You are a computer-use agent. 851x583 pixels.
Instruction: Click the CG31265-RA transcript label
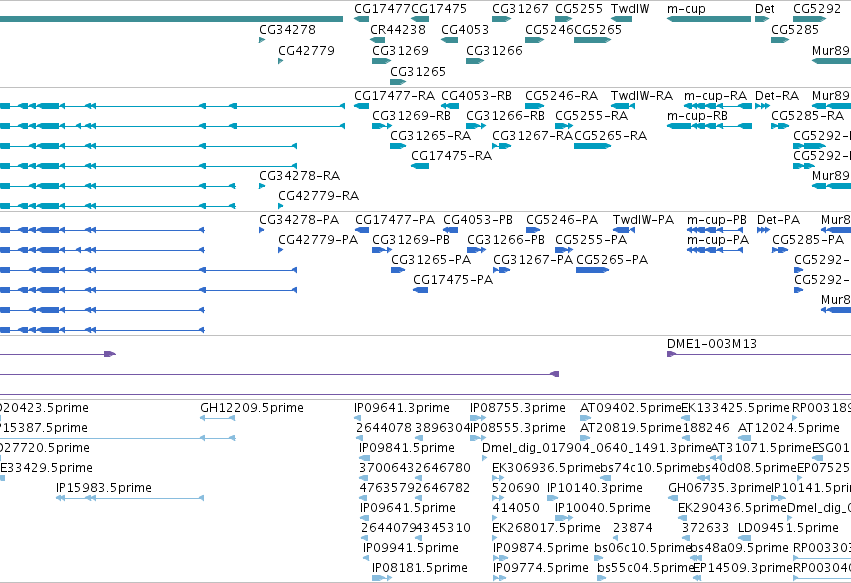pos(431,136)
